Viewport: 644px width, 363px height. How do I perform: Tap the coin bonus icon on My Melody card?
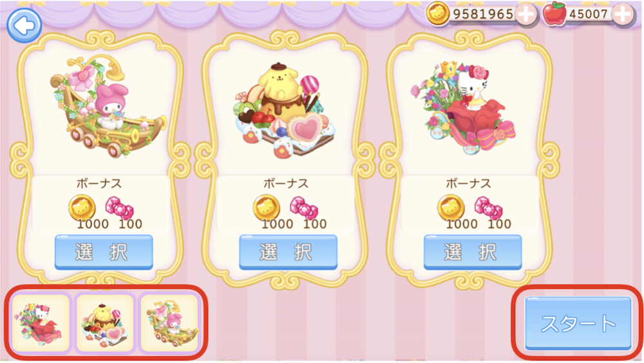[82, 207]
